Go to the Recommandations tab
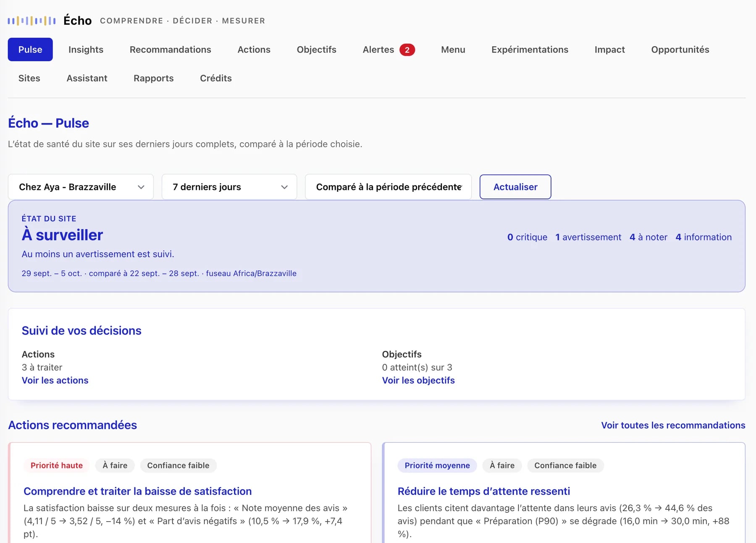Screen dimensions: 756x543 pos(170,50)
